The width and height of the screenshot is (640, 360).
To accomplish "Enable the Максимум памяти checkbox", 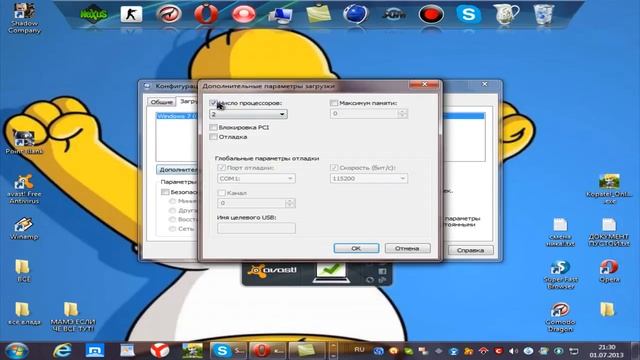I will point(333,103).
